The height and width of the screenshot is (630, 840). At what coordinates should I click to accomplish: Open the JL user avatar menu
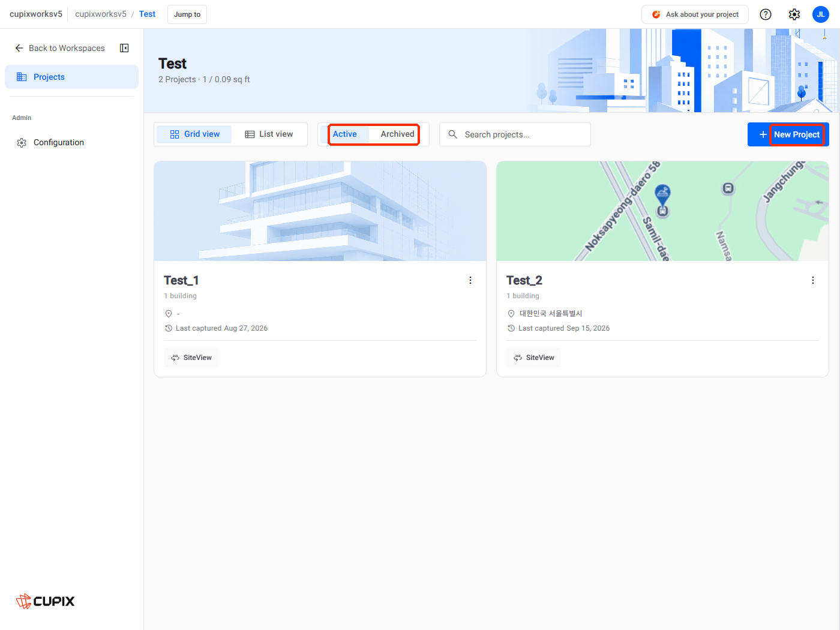pyautogui.click(x=821, y=14)
